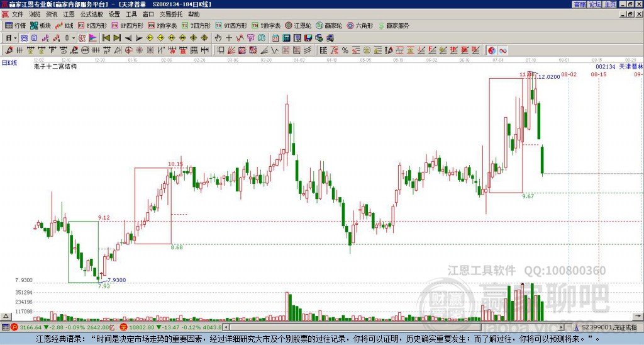
Task: Open 赢家服务 service page
Action: 394,25
